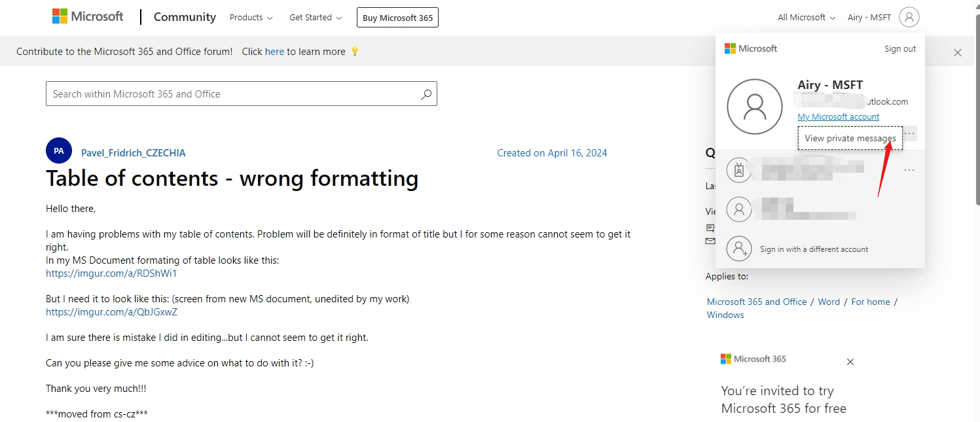Screen dimensions: 980x422
Task: Click the search magnifier icon
Action: (426, 94)
